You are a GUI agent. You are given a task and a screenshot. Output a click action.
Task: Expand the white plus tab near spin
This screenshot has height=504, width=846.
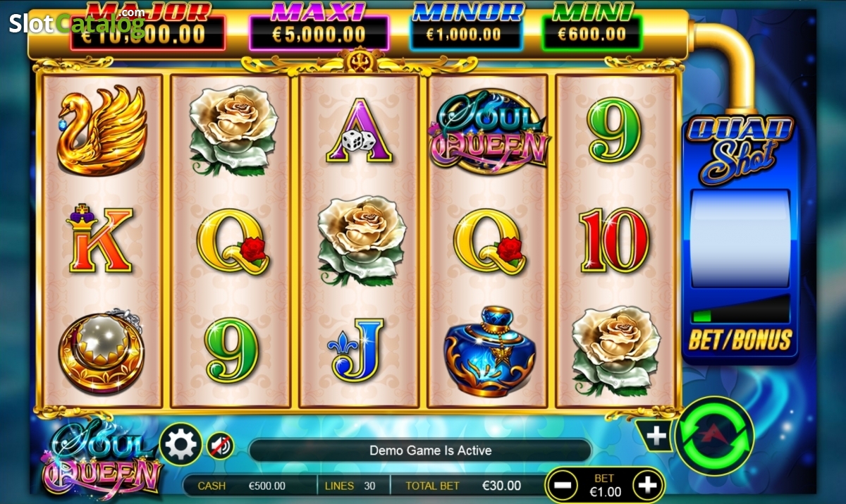coord(656,436)
